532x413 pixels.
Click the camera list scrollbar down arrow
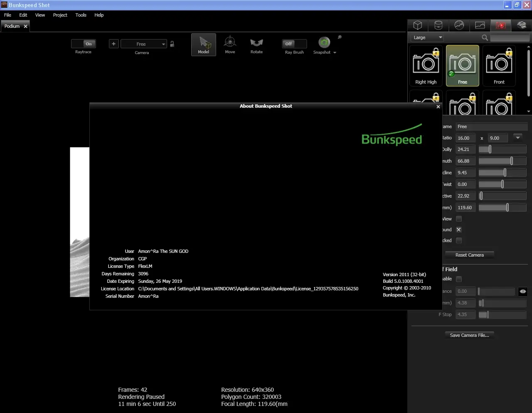[x=529, y=111]
